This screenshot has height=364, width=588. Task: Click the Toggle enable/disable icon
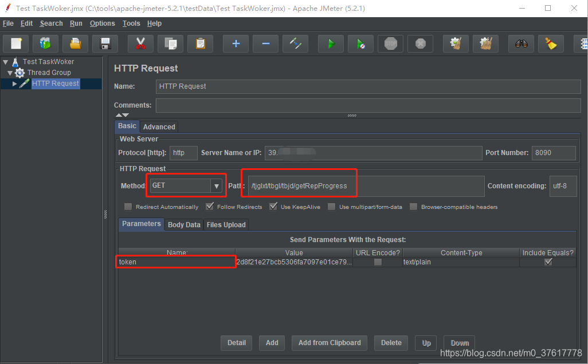tap(296, 44)
